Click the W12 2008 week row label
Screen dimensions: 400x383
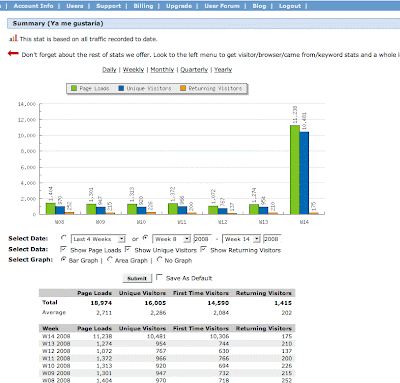point(56,351)
